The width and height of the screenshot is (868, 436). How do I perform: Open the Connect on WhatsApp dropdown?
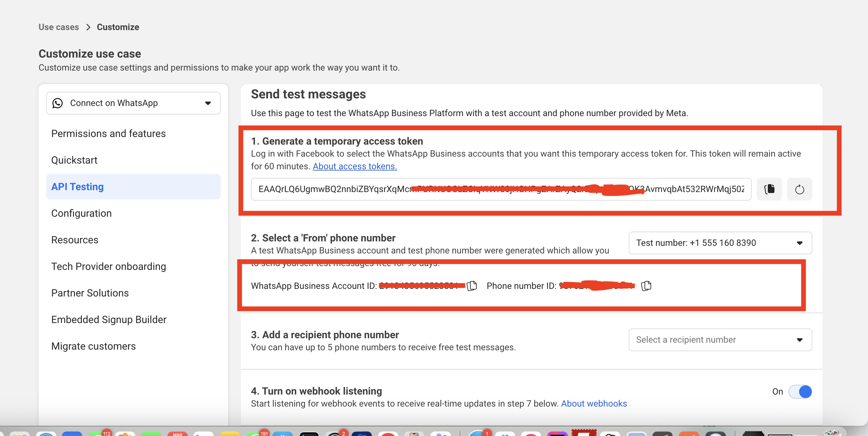[133, 103]
